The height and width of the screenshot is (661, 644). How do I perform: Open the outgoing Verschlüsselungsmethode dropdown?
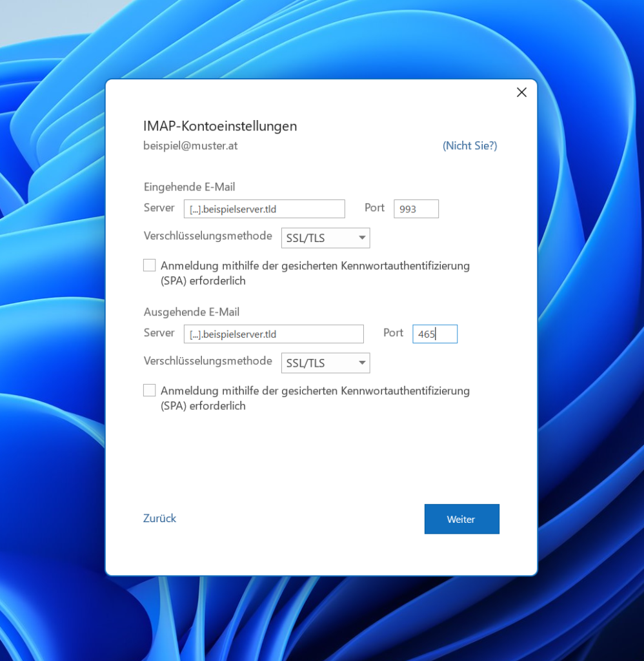pyautogui.click(x=325, y=363)
